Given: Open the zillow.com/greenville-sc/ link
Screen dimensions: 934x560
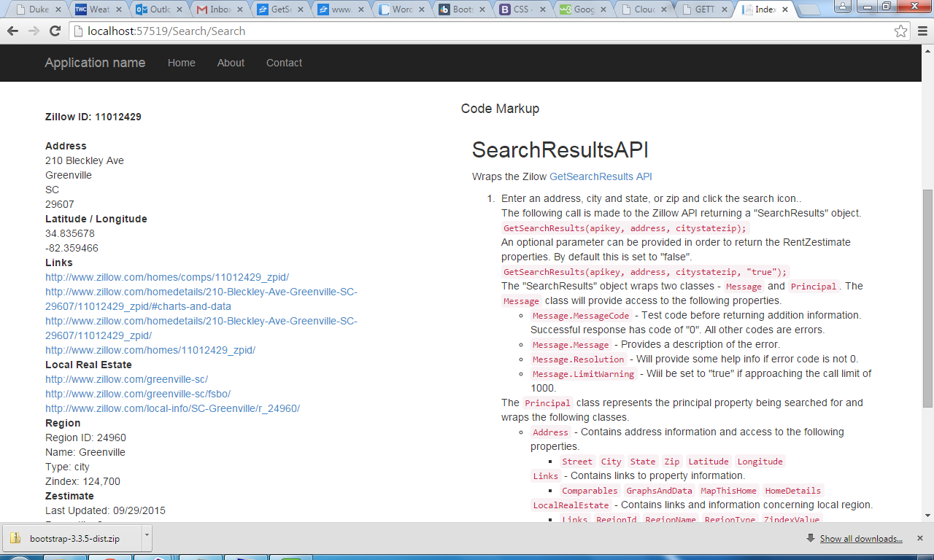Looking at the screenshot, I should pyautogui.click(x=126, y=379).
